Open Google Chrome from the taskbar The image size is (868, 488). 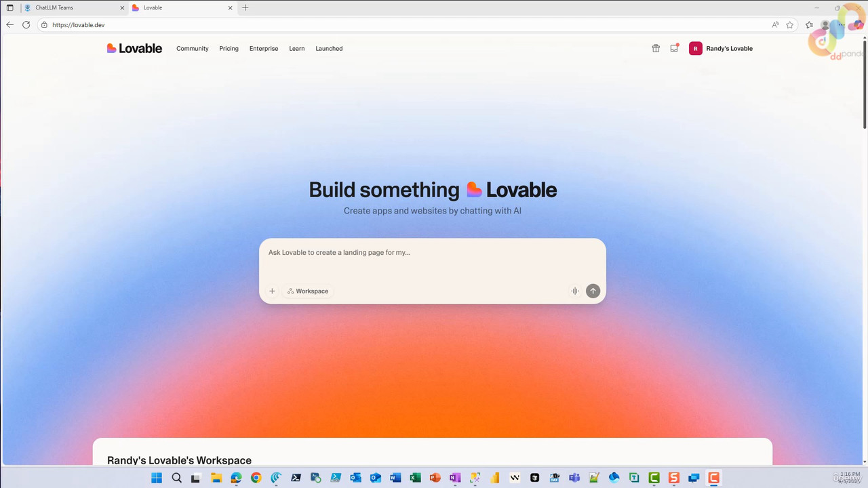tap(256, 478)
